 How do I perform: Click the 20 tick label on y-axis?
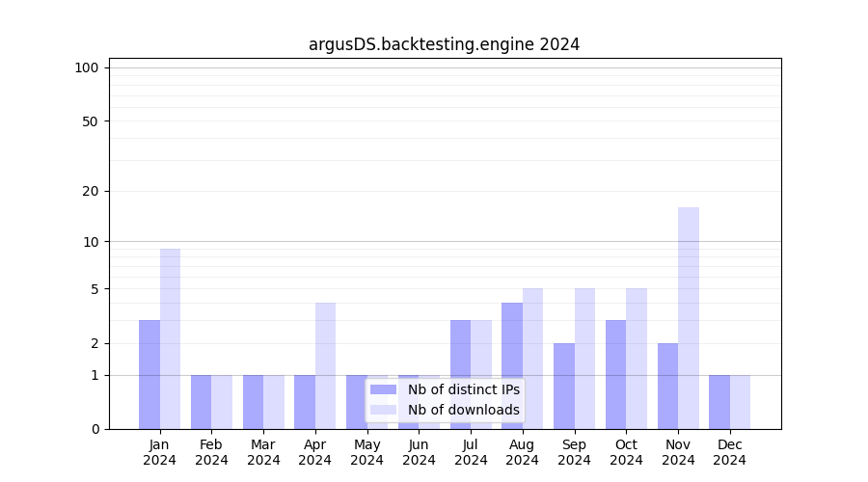(91, 191)
